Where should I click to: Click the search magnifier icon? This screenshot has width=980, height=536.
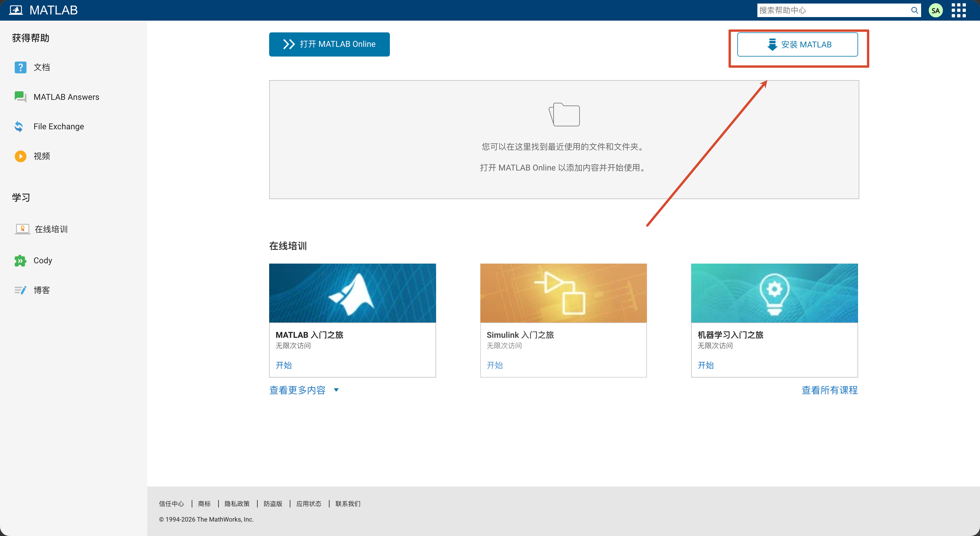pos(914,10)
